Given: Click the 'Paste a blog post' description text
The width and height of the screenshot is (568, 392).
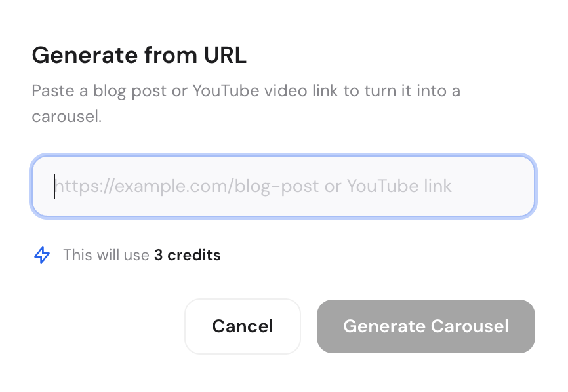Looking at the screenshot, I should pyautogui.click(x=245, y=104).
